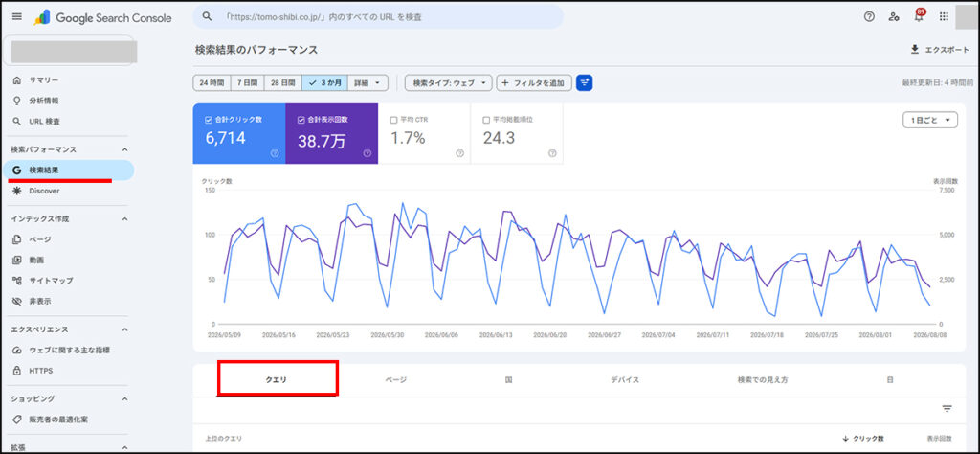980x454 pixels.
Task: Click the pages icon beside ページ
Action: pos(17,239)
